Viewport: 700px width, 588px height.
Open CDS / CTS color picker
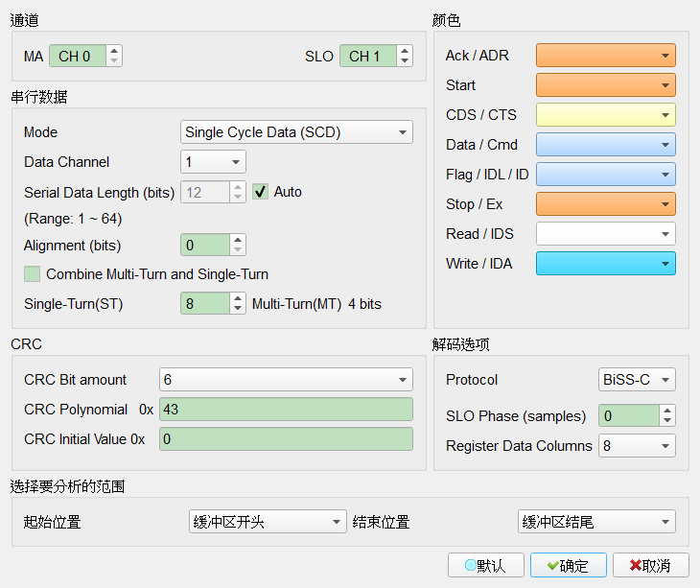point(605,115)
